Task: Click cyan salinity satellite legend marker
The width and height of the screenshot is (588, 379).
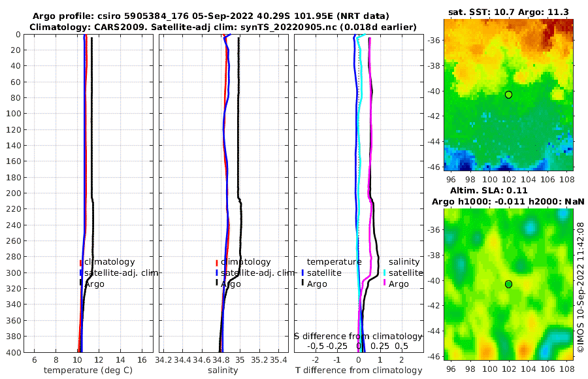Action: (384, 272)
